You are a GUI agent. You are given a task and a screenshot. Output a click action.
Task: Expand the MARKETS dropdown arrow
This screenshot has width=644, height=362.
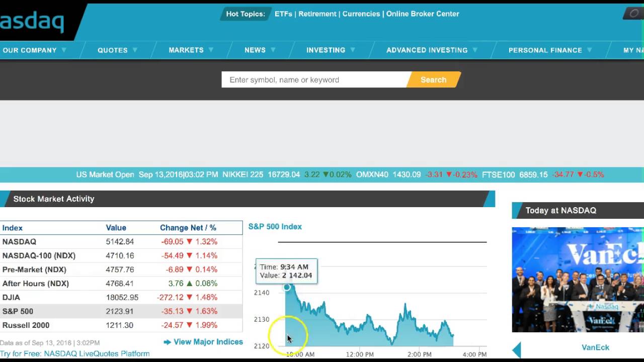tap(211, 50)
